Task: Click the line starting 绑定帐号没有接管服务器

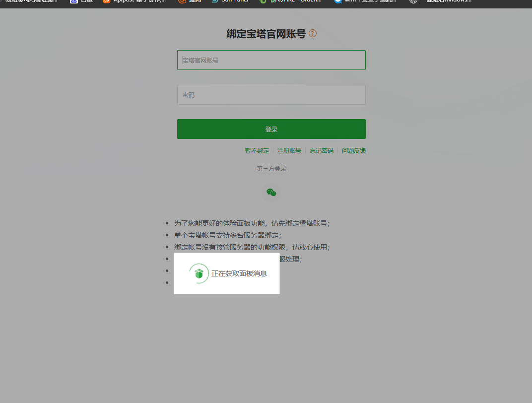Action: (x=252, y=247)
